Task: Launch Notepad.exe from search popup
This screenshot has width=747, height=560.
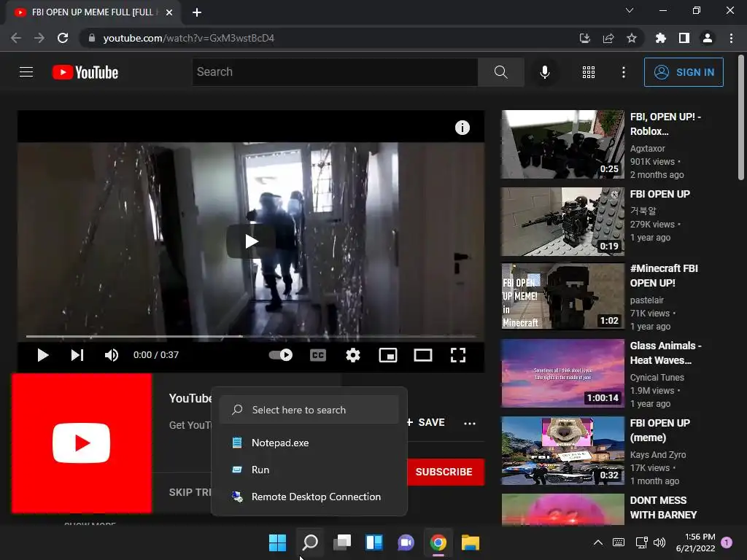Action: tap(309, 443)
